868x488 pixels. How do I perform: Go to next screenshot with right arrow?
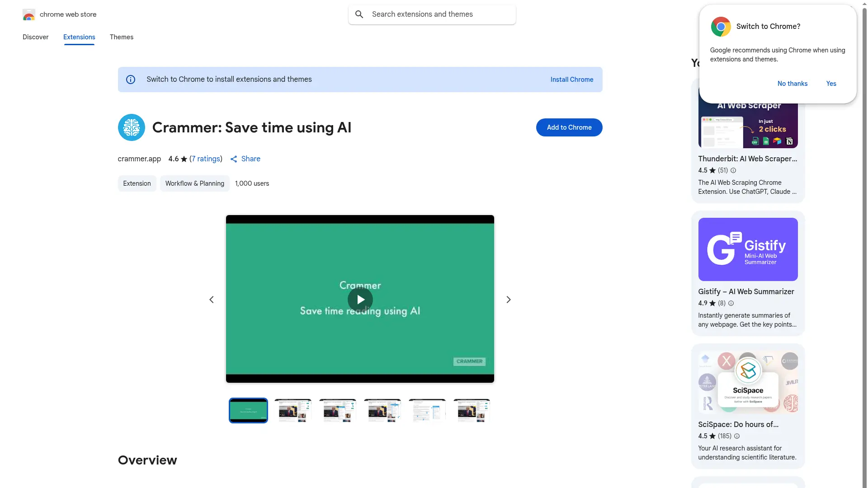(509, 300)
